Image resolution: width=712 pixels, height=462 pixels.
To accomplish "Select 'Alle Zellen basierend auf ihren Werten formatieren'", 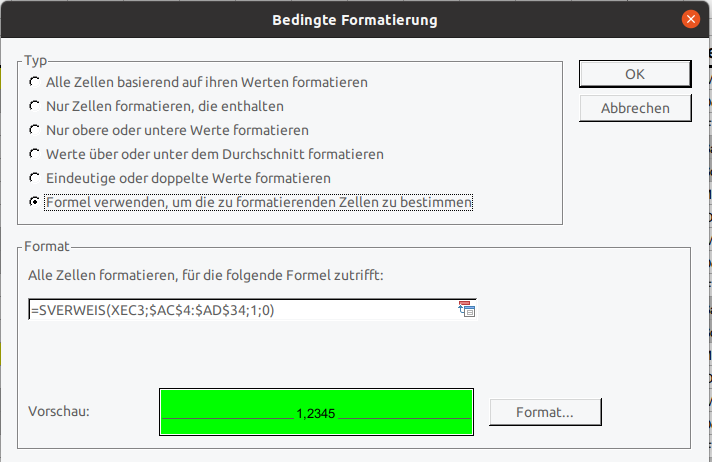I will (36, 82).
